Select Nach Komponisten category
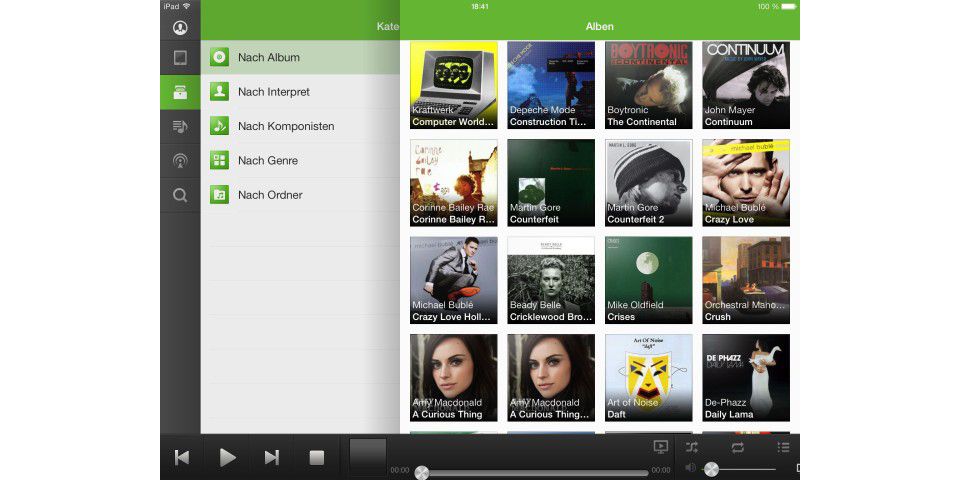The width and height of the screenshot is (960, 480). (x=300, y=126)
